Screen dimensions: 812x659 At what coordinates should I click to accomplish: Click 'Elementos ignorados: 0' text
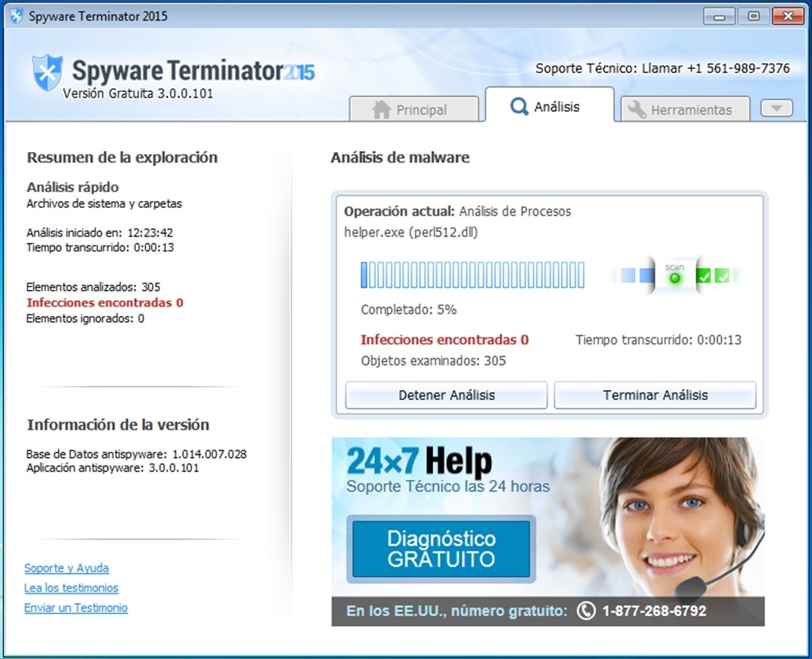[x=85, y=319]
